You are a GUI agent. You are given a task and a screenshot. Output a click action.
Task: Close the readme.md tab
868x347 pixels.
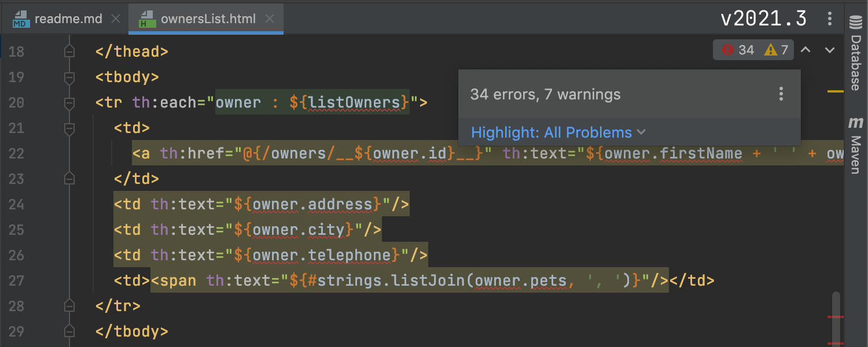click(115, 19)
